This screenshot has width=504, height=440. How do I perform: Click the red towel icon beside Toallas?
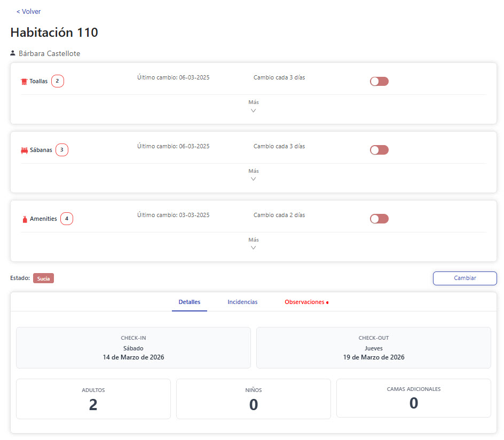(24, 82)
